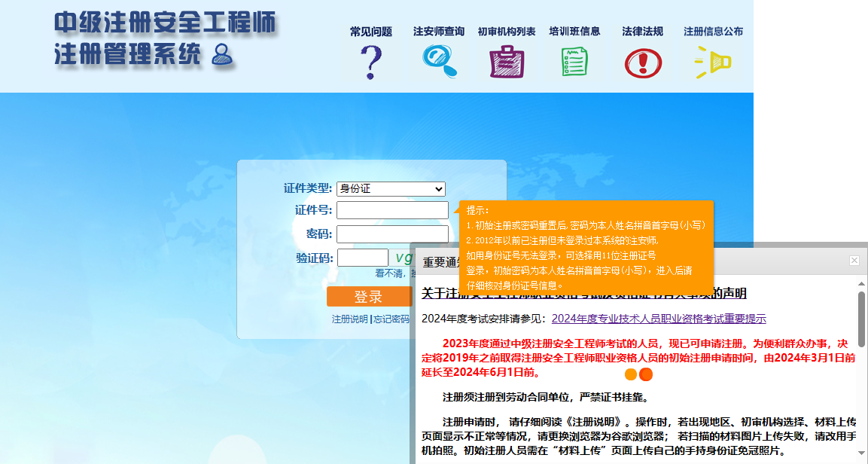Click the 常见问题 menu label
This screenshot has height=464, width=868.
pos(371,32)
